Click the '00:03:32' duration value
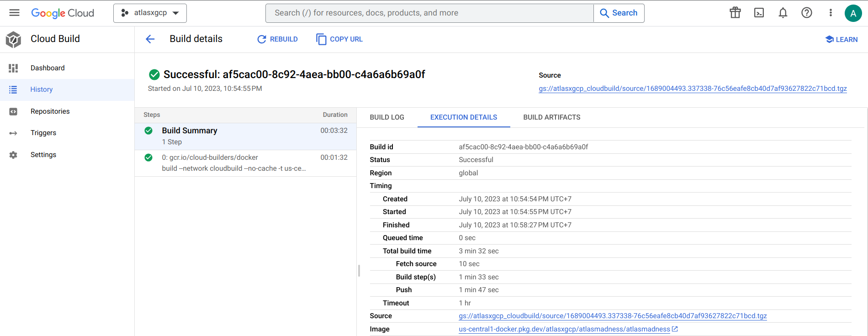 click(x=334, y=131)
